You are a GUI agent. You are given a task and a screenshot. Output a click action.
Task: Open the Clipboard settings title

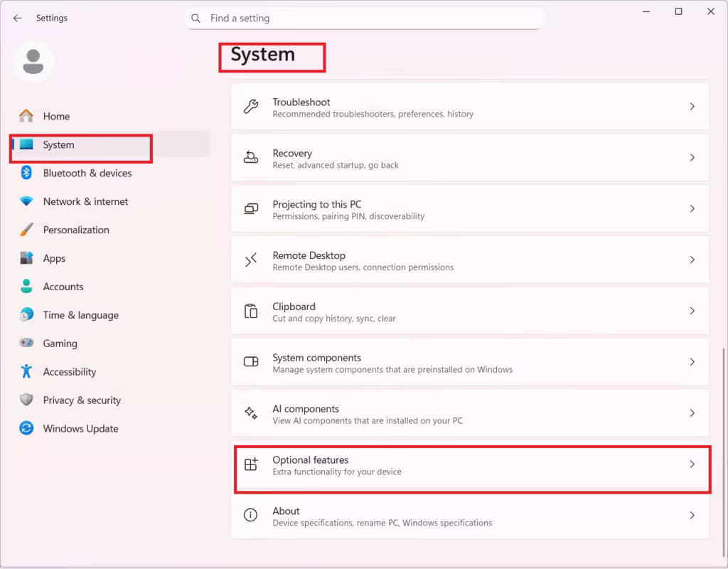coord(294,307)
